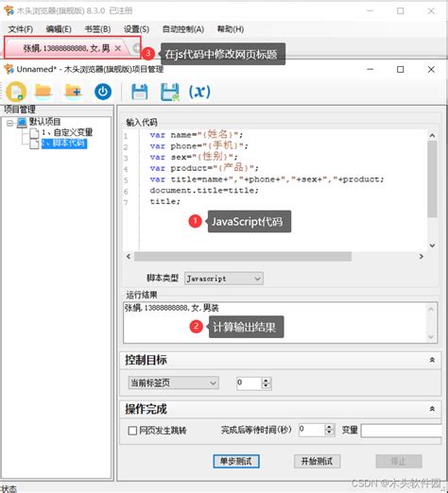Image resolution: width=448 pixels, height=493 pixels.
Task: Click code line 'var phone="{手机}";'
Action: coord(199,145)
